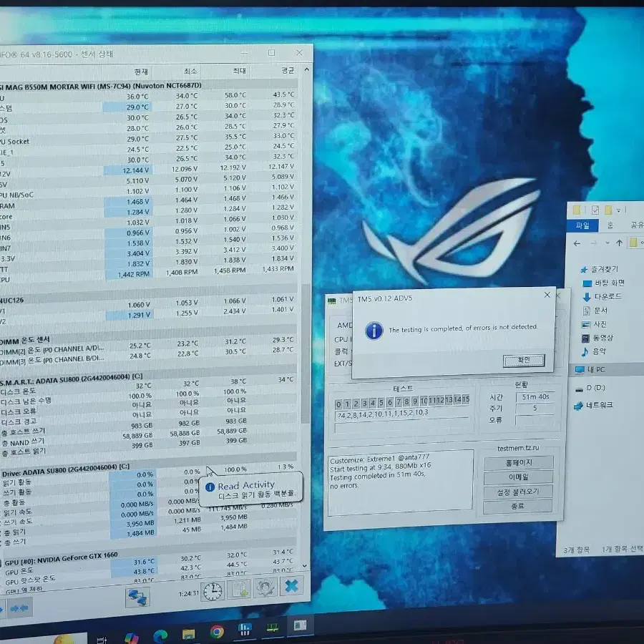Click the 종료 button in TM5
This screenshot has height=644, width=644.
coord(517,507)
